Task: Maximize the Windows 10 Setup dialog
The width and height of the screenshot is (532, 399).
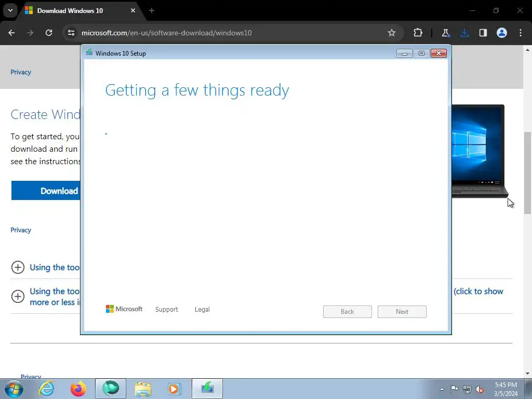Action: point(421,54)
